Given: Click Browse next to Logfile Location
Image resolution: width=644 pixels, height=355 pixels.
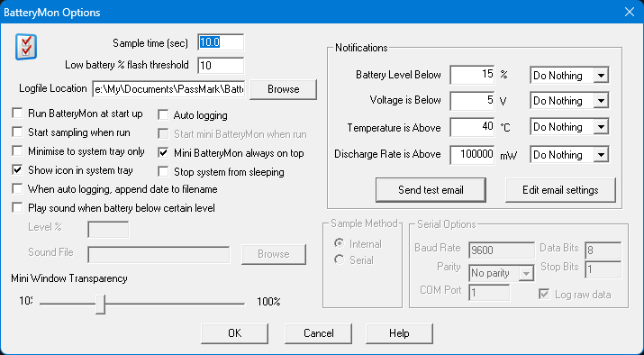Looking at the screenshot, I should pos(284,89).
